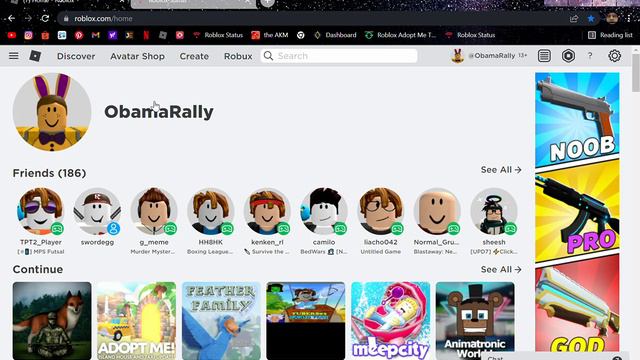Screen dimensions: 640x360
Task: Click the share page icon in address bar
Action: point(574,18)
